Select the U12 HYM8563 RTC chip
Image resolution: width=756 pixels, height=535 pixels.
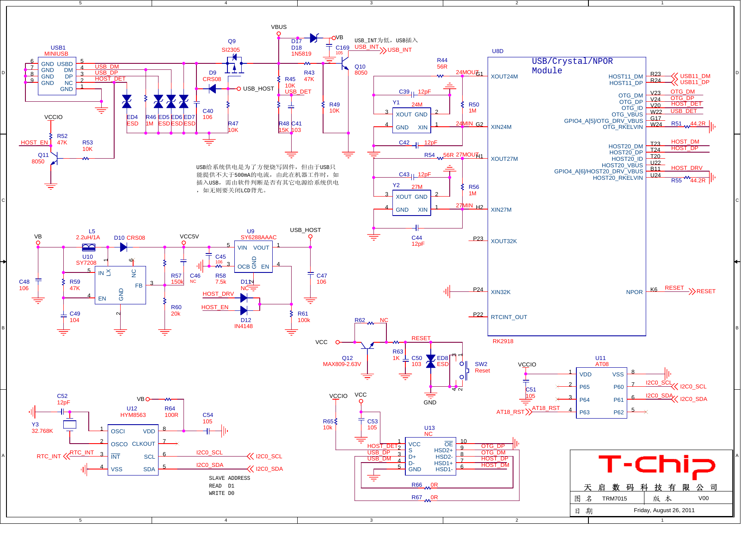coord(133,450)
